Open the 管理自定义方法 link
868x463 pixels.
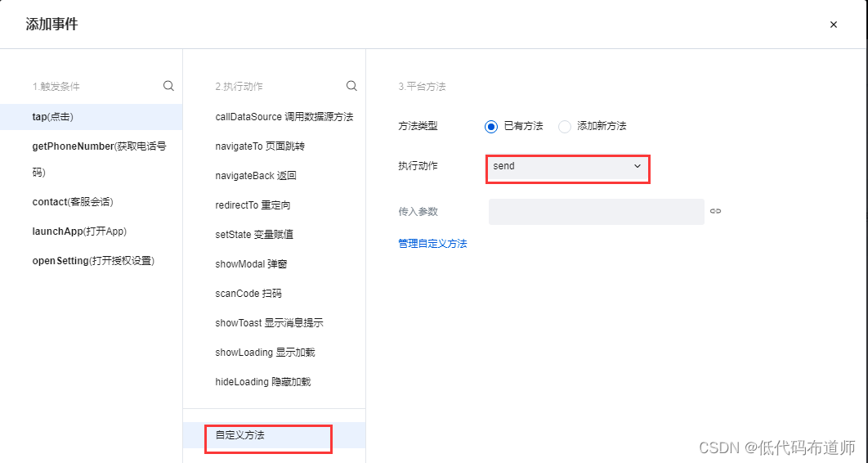(x=432, y=244)
